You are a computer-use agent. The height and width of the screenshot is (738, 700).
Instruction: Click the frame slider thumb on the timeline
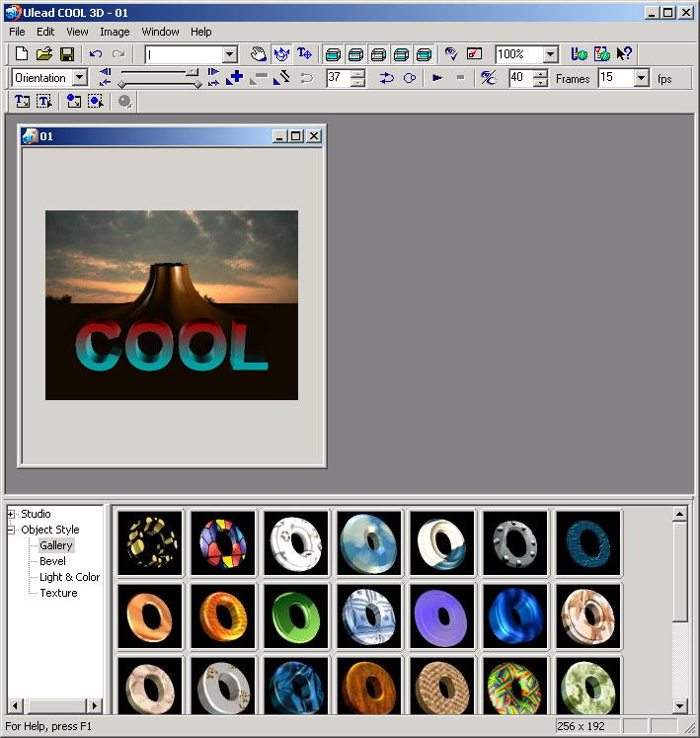(x=192, y=72)
